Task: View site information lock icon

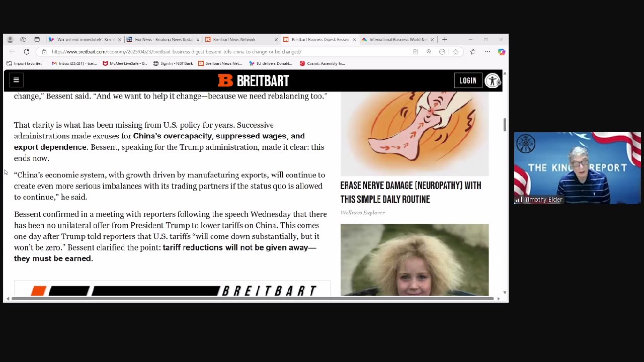Action: (44, 52)
